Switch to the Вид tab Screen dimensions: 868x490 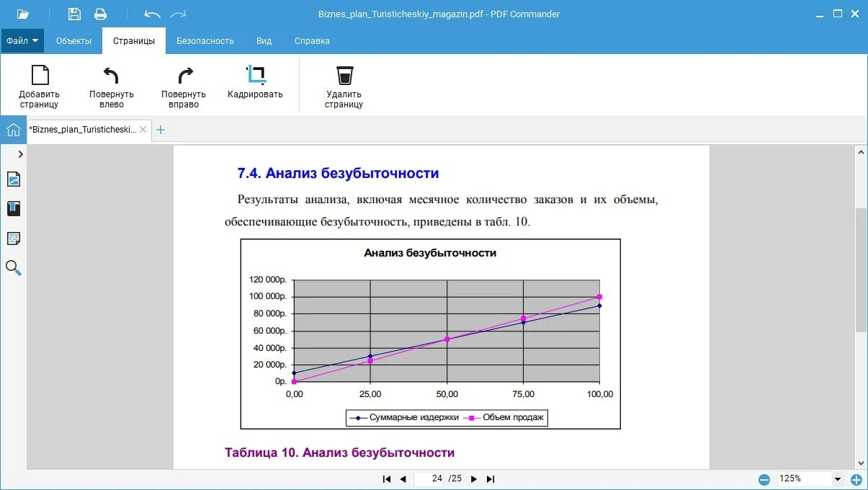pyautogui.click(x=264, y=41)
